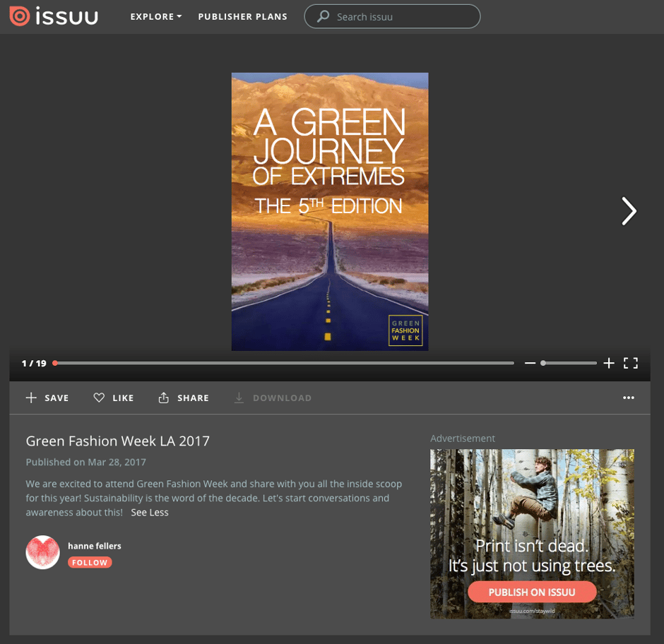Open the Explore dropdown menu
Image resolution: width=664 pixels, height=644 pixels.
tap(156, 16)
